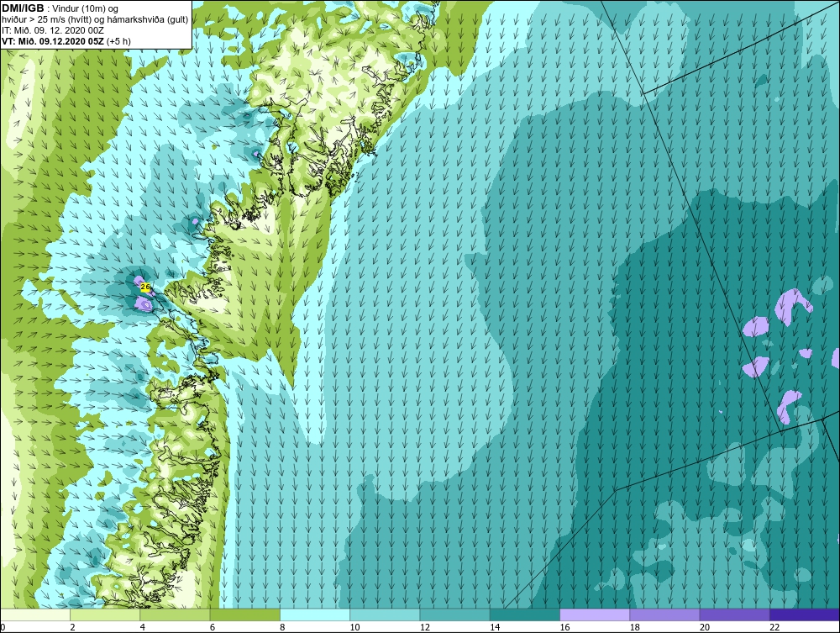
Task: Click the legend value label 4
Action: click(143, 627)
